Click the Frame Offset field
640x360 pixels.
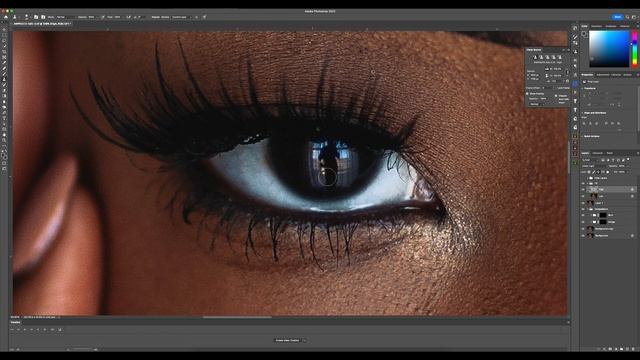548,88
